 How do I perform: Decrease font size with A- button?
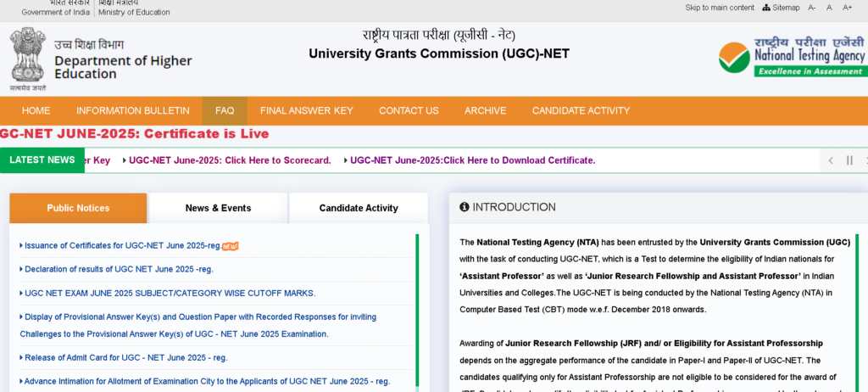pos(812,7)
